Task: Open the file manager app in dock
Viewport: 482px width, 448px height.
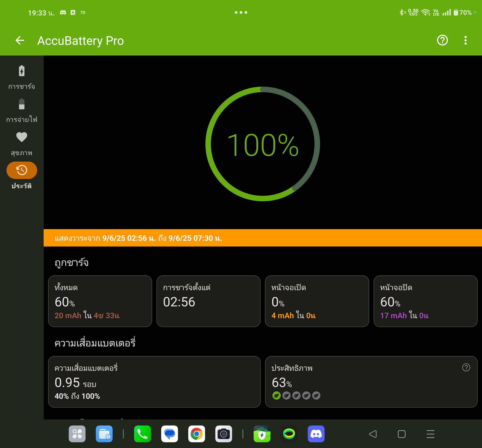Action: [x=104, y=434]
